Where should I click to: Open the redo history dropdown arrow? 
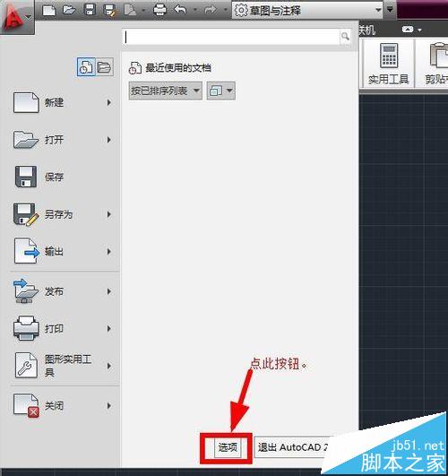(225, 10)
